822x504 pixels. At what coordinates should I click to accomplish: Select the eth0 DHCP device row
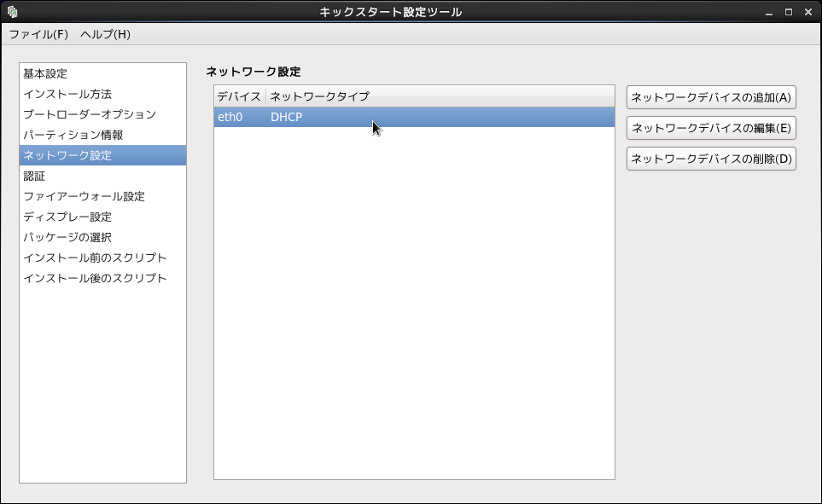pos(414,117)
